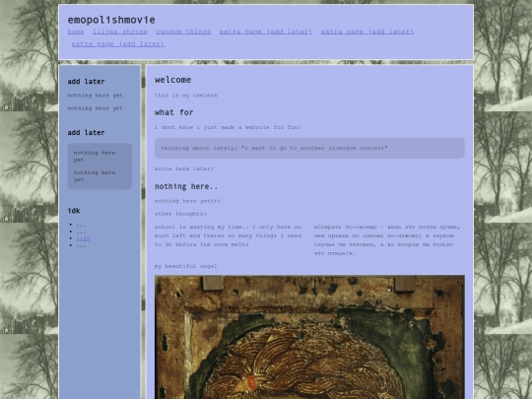Open the extra page link right after random things
The image size is (532, 399).
tap(266, 32)
